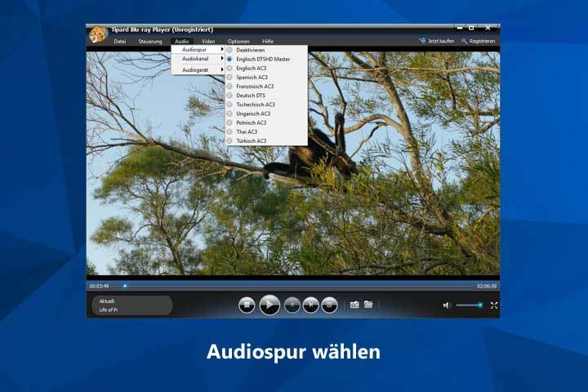
Task: Select the Deutsch DTS track
Action: [266, 96]
